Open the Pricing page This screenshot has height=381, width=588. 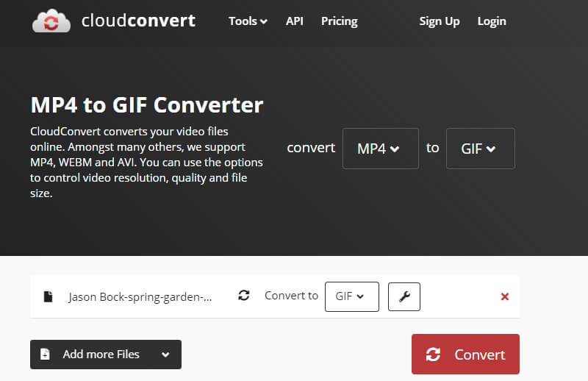pos(340,21)
